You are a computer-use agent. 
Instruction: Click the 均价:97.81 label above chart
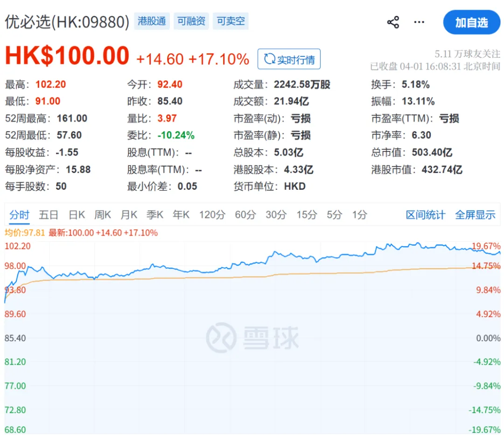(x=25, y=233)
